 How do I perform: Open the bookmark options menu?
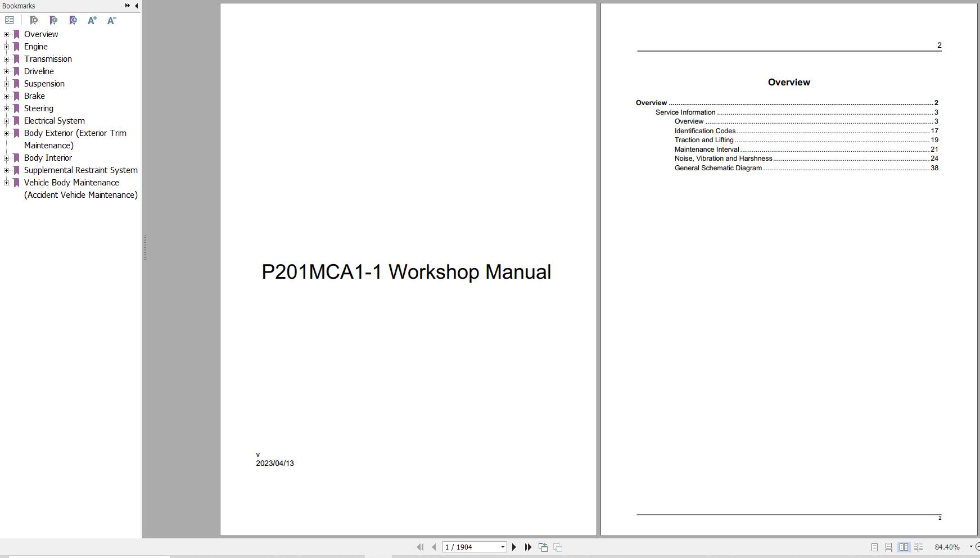[x=10, y=20]
